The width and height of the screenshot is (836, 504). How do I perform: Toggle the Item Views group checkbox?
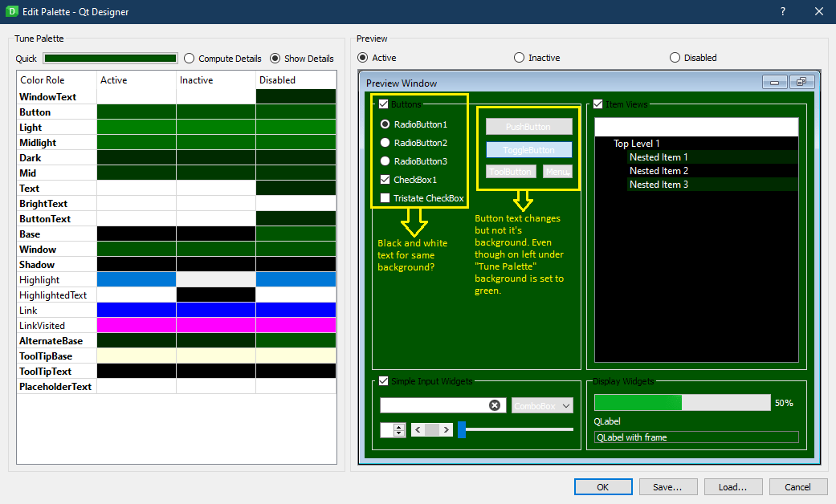point(597,104)
